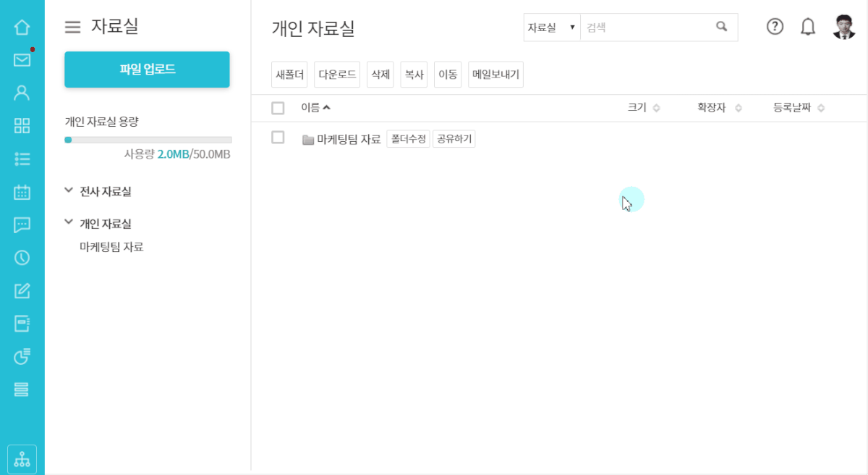Click the 새폴더 button
868x475 pixels.
[289, 75]
